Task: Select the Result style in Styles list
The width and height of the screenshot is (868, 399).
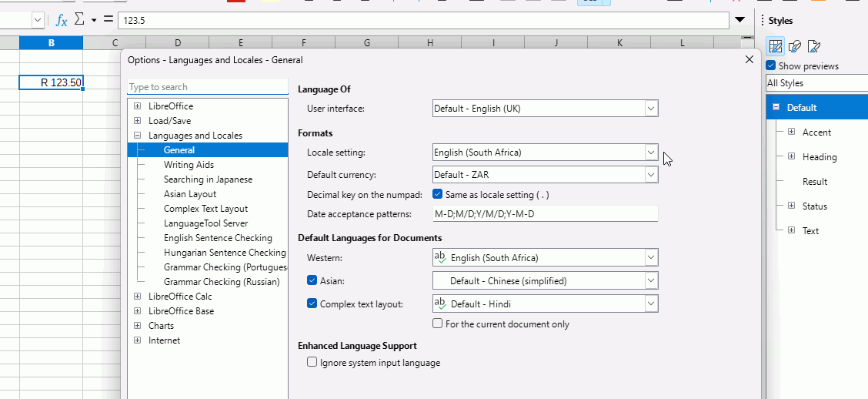Action: pyautogui.click(x=815, y=182)
